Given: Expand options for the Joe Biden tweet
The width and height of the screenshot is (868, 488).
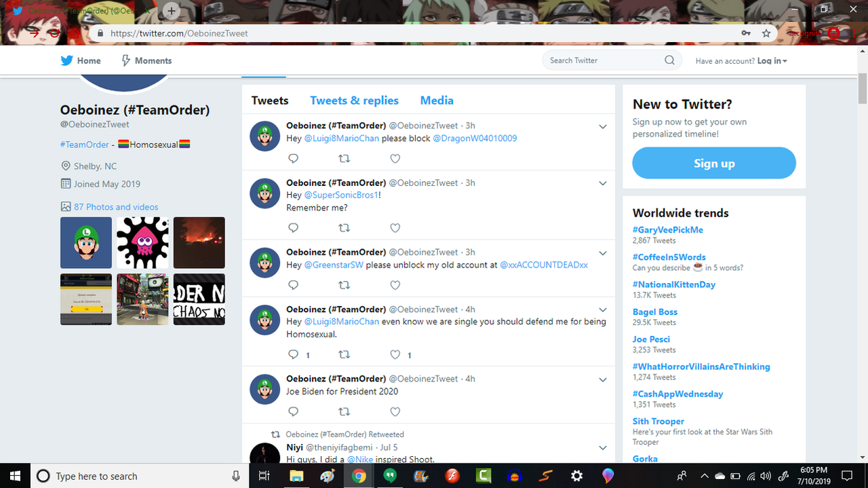Looking at the screenshot, I should tap(603, 379).
